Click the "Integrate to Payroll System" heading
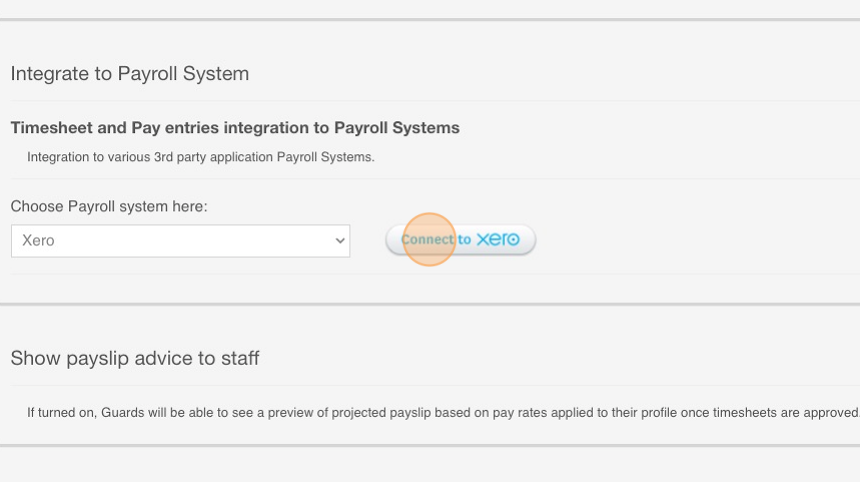This screenshot has width=860, height=482. pos(129,73)
